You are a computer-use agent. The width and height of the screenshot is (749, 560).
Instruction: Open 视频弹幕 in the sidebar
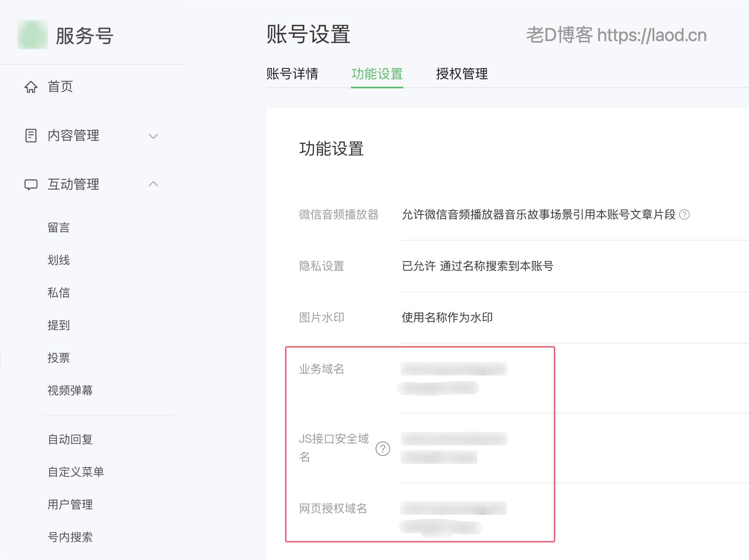pos(70,391)
